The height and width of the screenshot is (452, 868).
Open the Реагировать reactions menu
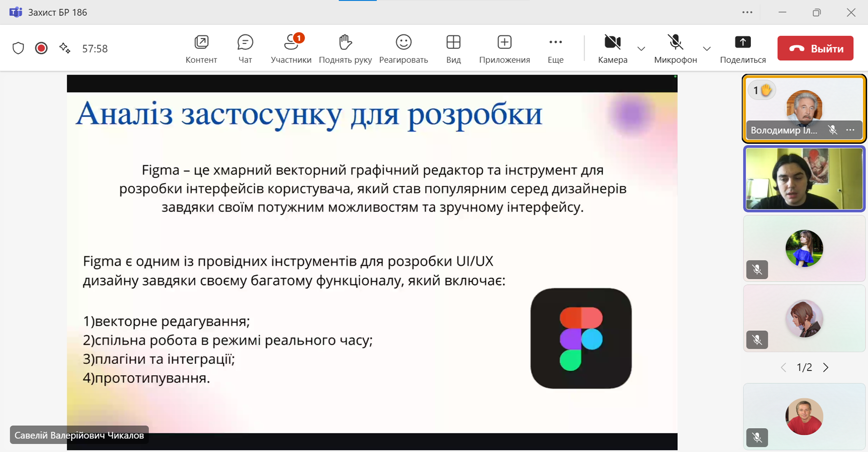pyautogui.click(x=403, y=48)
